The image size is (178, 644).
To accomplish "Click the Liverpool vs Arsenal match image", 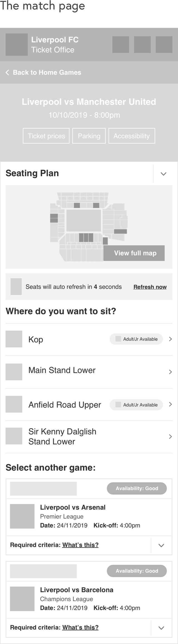I will [x=22, y=516].
